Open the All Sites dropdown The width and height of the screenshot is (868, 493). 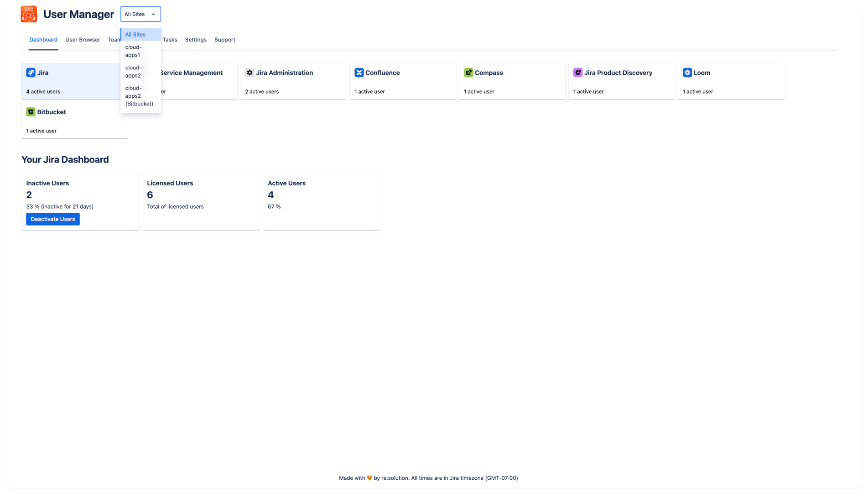click(x=140, y=14)
